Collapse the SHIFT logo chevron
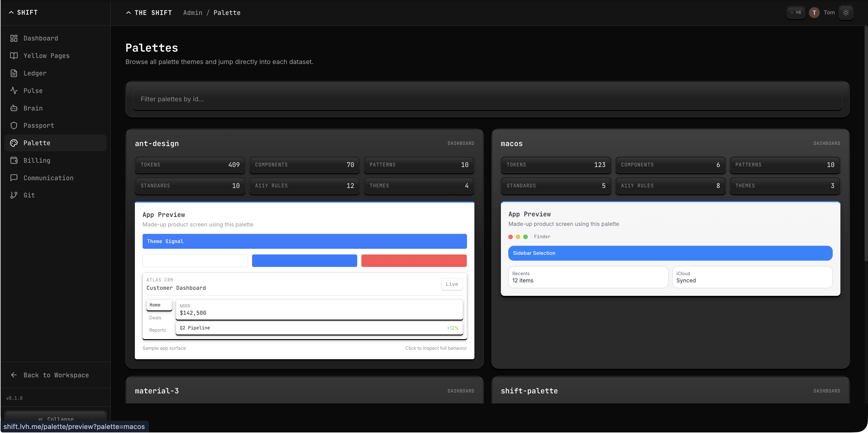The image size is (868, 433). tap(11, 12)
